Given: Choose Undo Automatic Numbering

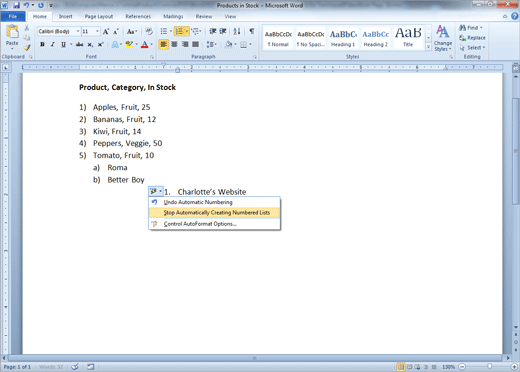Looking at the screenshot, I should coord(214,202).
